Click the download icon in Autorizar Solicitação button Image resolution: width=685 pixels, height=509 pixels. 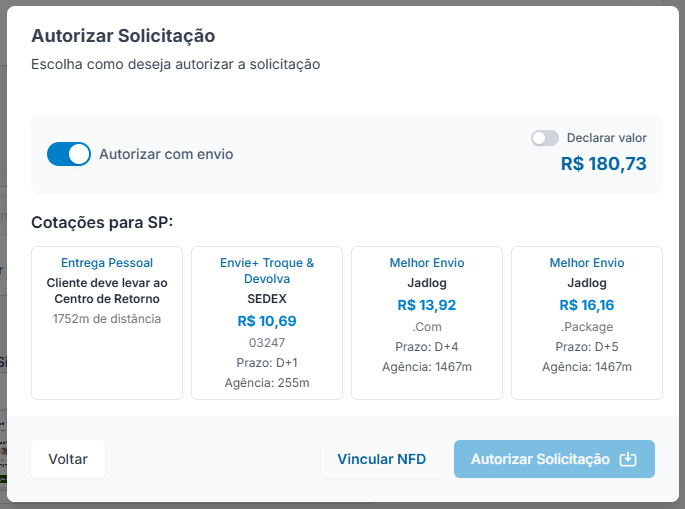628,459
